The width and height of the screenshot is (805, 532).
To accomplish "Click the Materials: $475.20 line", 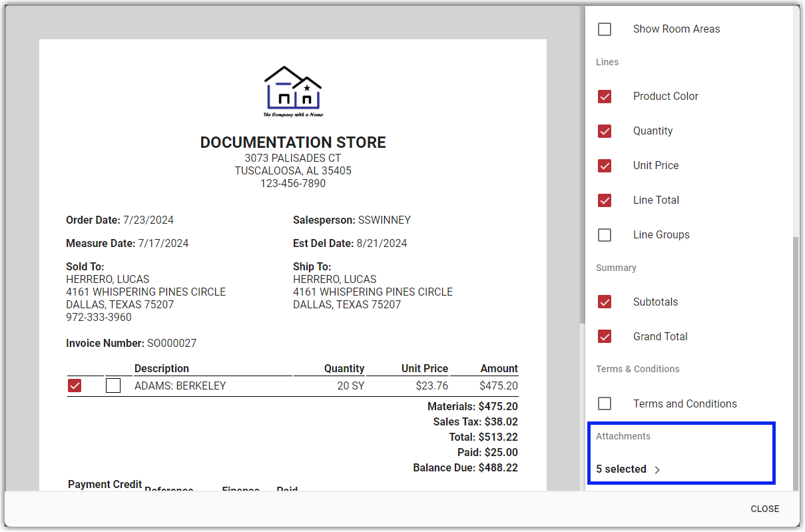I will pyautogui.click(x=473, y=407).
